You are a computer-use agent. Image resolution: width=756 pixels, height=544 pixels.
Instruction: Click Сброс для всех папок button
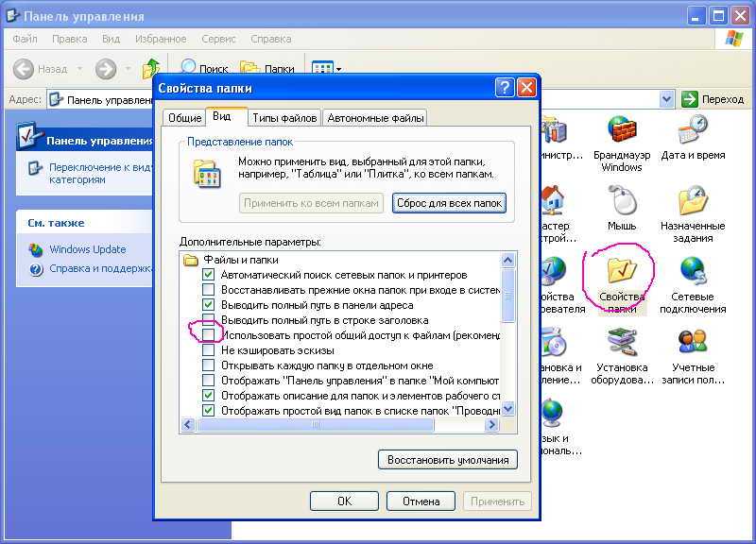(449, 203)
